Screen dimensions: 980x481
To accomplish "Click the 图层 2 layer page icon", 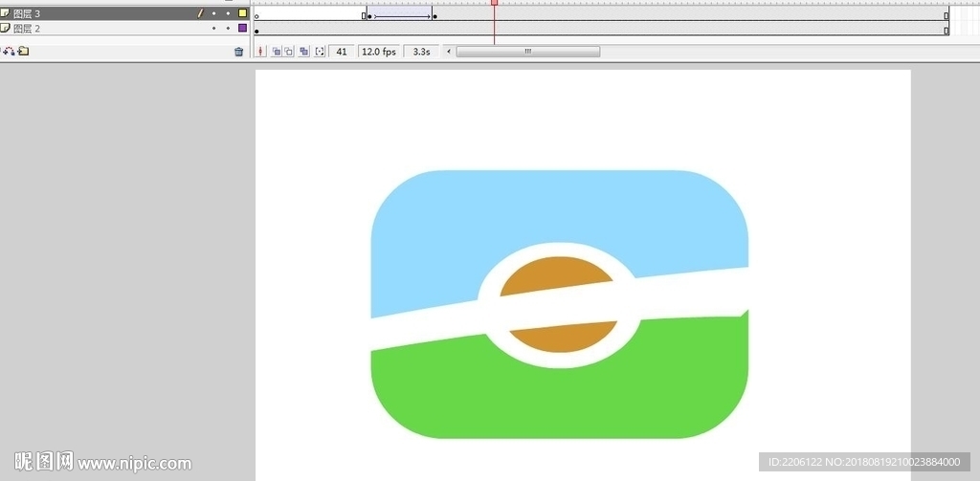I will [5, 28].
